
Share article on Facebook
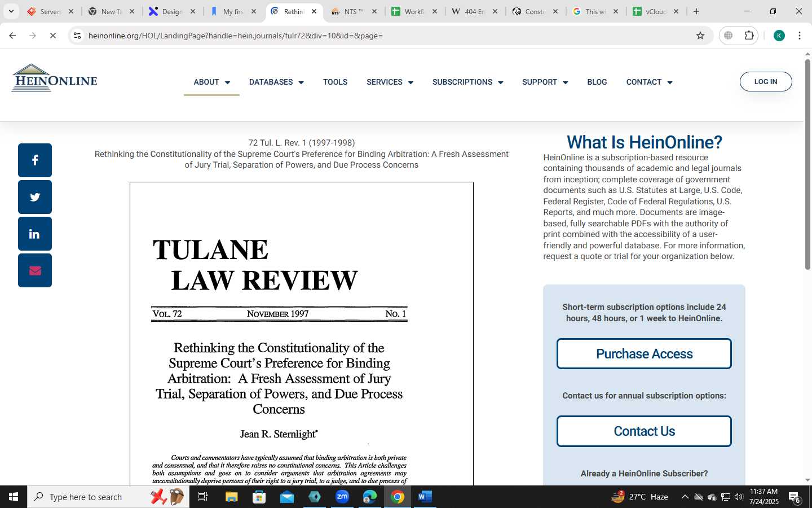(35, 160)
